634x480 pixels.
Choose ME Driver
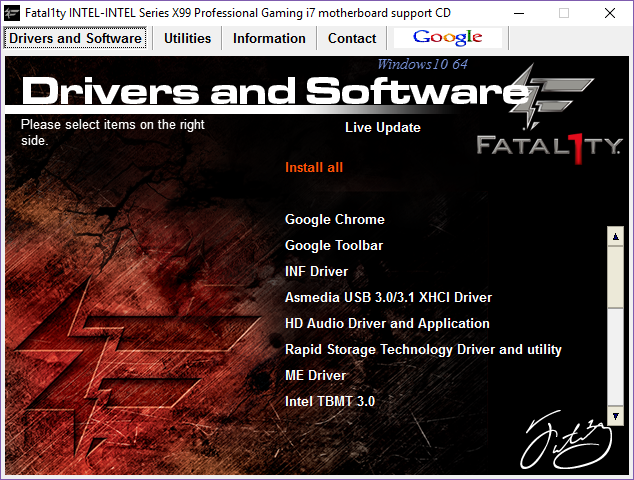coord(315,375)
